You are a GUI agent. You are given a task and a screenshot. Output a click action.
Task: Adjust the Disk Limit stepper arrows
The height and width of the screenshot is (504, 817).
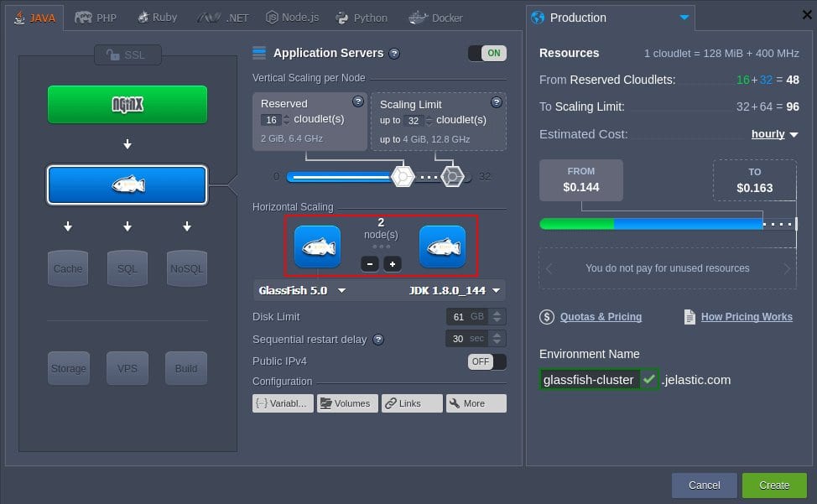point(497,316)
